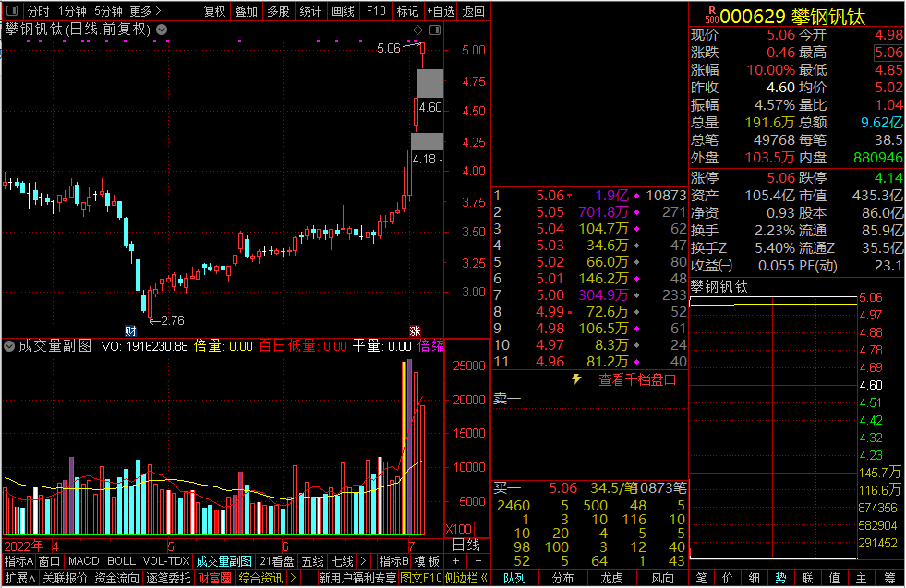
Task: Open 查看千档盘口 link
Action: coord(637,379)
